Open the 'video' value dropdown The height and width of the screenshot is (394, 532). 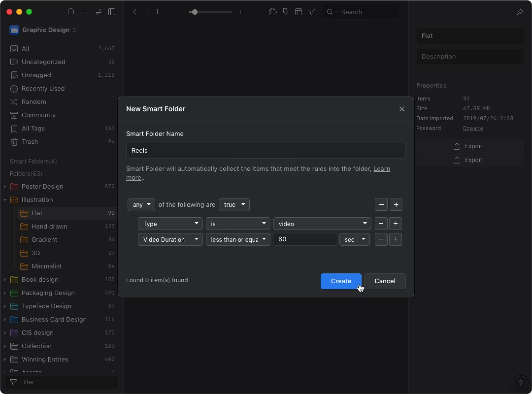click(x=322, y=224)
